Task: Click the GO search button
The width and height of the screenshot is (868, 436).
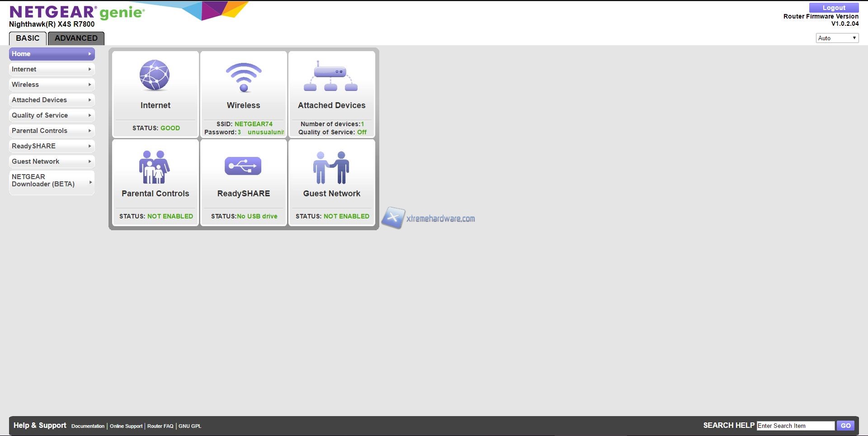Action: click(845, 426)
